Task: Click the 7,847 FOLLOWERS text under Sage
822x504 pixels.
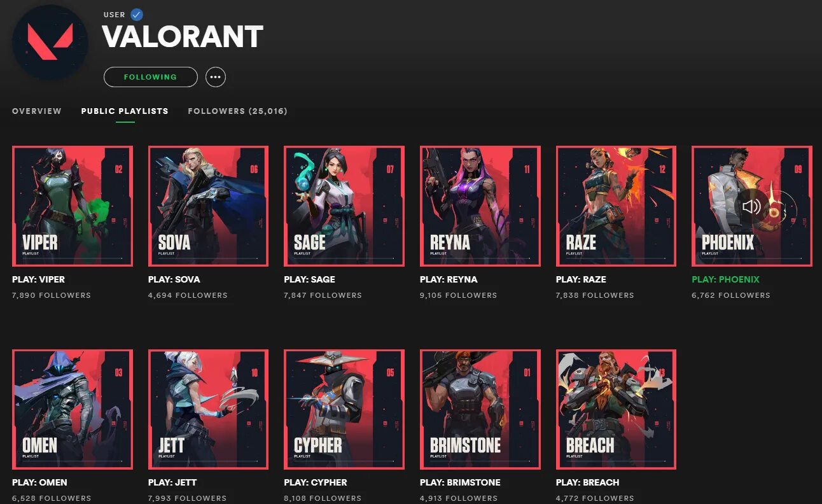Action: (x=323, y=295)
